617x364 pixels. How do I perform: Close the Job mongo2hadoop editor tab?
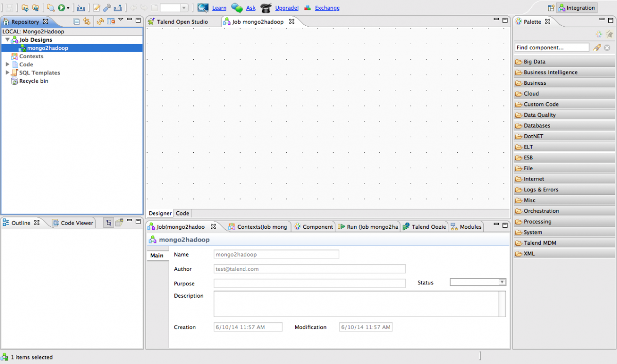pyautogui.click(x=292, y=22)
